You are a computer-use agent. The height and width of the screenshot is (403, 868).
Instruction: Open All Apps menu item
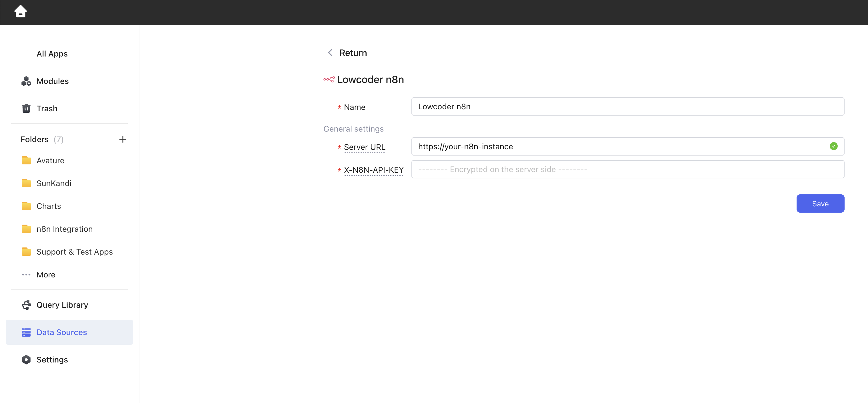click(x=52, y=54)
